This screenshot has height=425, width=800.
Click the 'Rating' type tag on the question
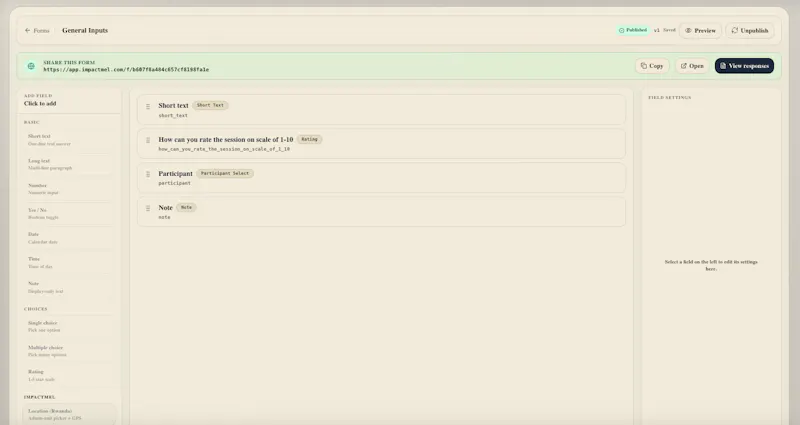coord(309,139)
